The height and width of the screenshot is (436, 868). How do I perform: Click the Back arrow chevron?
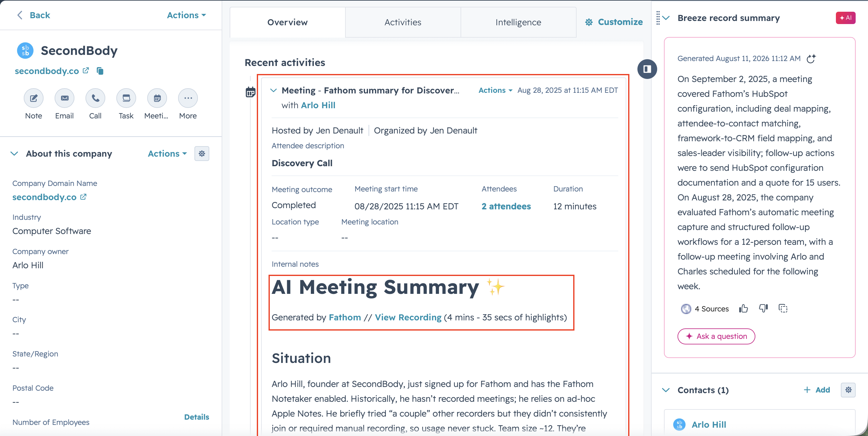pyautogui.click(x=20, y=15)
